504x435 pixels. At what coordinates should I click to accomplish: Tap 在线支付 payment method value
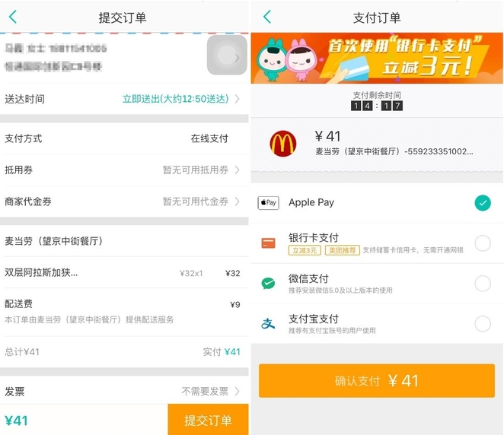(209, 138)
